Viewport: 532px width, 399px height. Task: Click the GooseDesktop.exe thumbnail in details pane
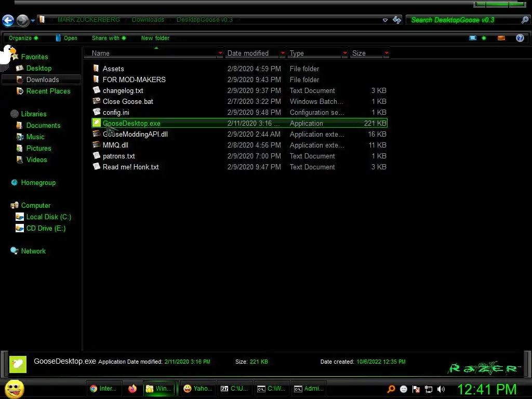(x=18, y=364)
